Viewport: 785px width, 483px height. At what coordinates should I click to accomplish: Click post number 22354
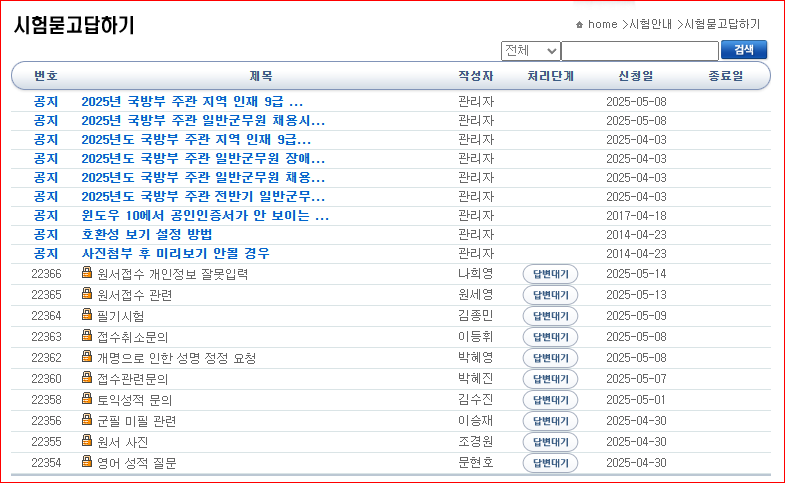tap(46, 463)
